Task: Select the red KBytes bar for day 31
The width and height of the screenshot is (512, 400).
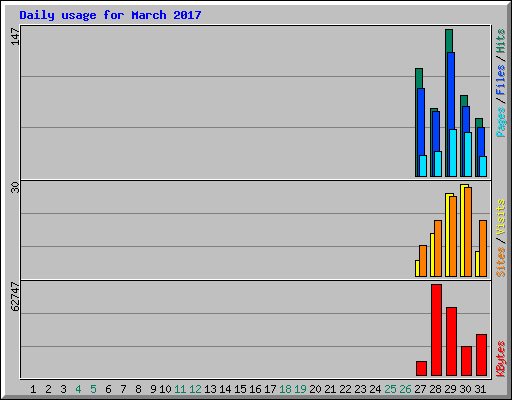Action: (481, 355)
